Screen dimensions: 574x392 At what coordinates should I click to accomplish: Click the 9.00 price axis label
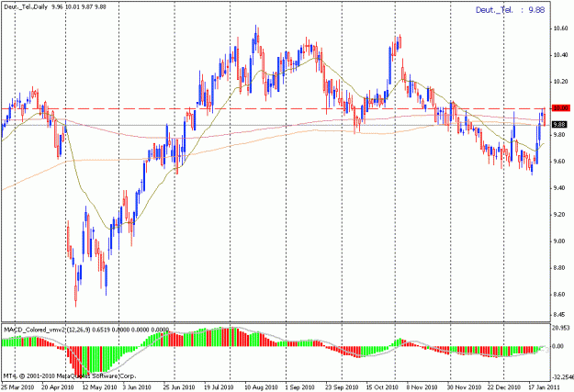[561, 241]
